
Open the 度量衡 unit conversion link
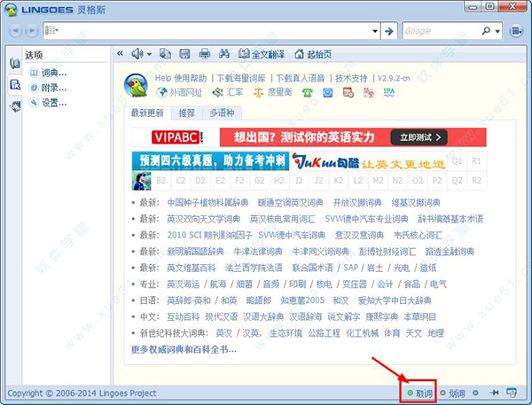273,92
